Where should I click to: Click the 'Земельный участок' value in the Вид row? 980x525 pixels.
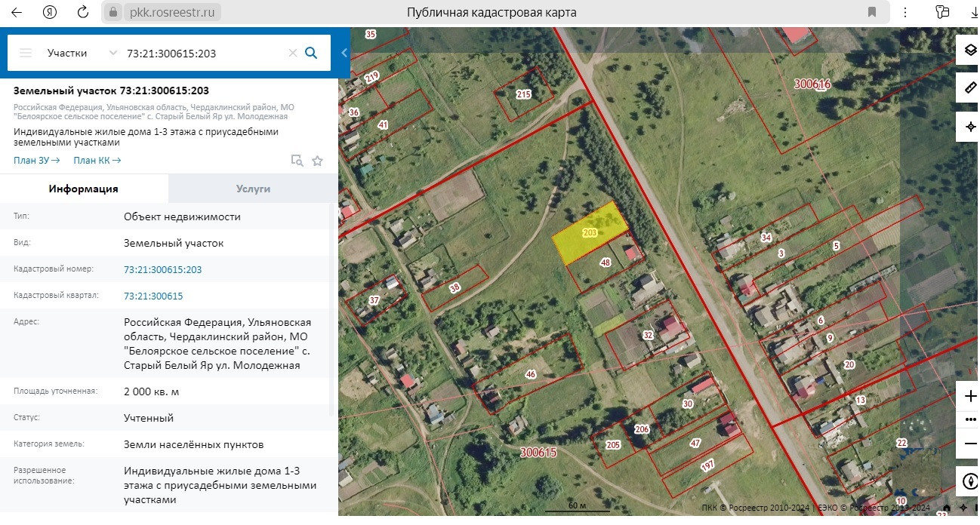[x=174, y=243]
